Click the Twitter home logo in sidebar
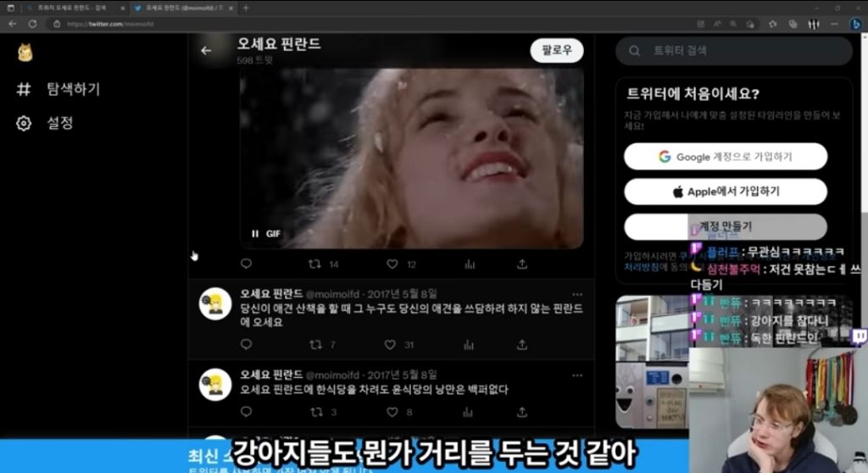The width and height of the screenshot is (868, 473). 25,53
